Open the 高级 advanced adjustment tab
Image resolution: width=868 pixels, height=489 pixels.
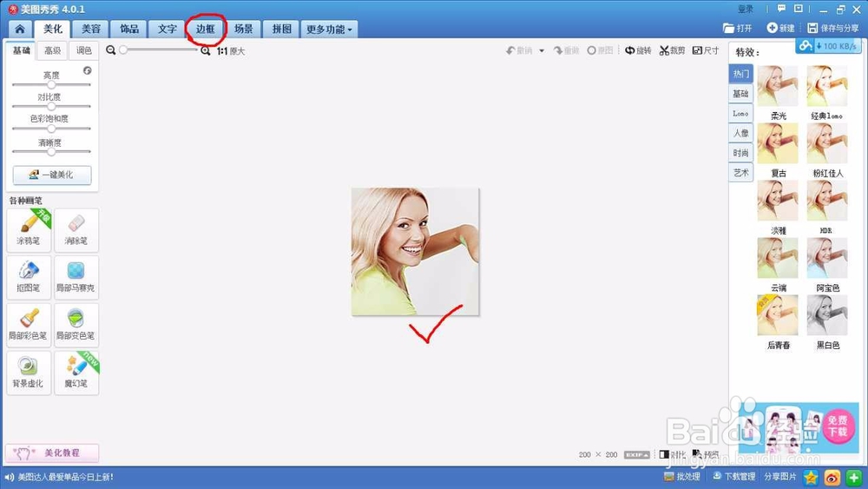[x=53, y=50]
